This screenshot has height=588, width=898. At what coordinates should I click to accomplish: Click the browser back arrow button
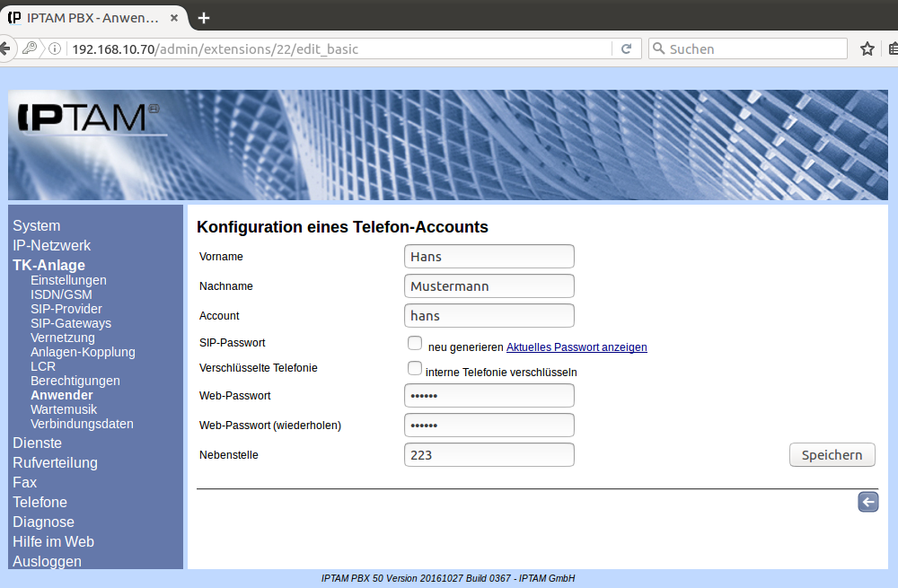click(x=6, y=48)
